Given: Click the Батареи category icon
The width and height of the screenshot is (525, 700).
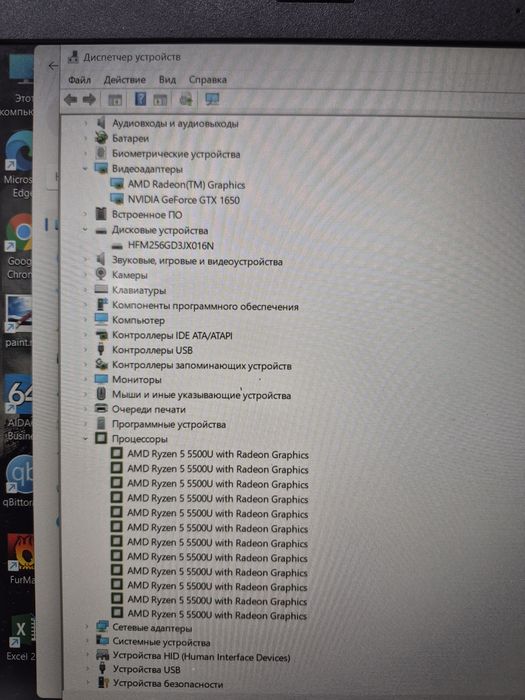Looking at the screenshot, I should coord(101,138).
